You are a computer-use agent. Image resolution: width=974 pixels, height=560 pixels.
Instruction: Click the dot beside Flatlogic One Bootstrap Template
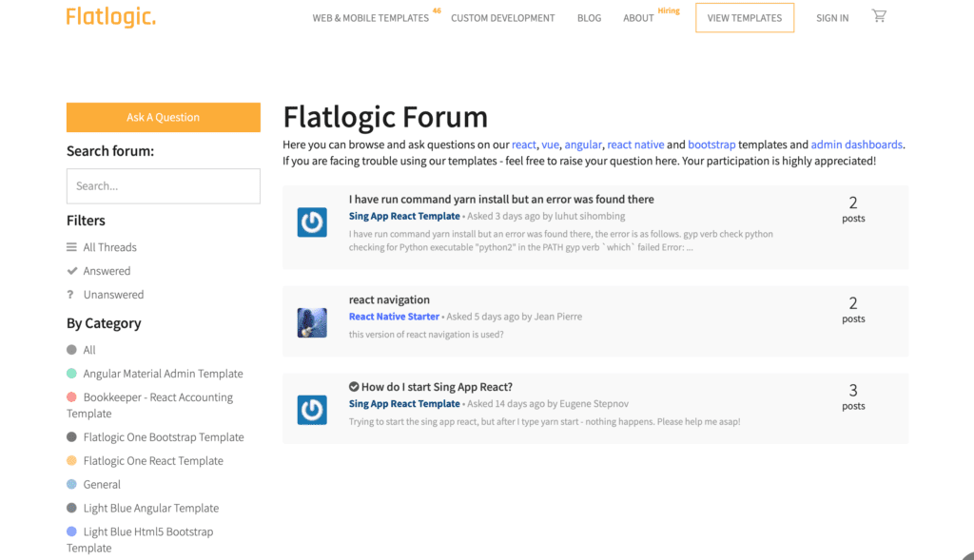pyautogui.click(x=71, y=437)
